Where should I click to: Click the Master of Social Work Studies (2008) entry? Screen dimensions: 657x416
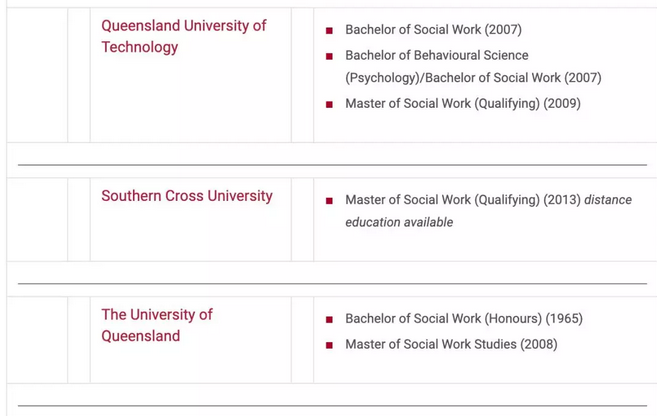(451, 344)
